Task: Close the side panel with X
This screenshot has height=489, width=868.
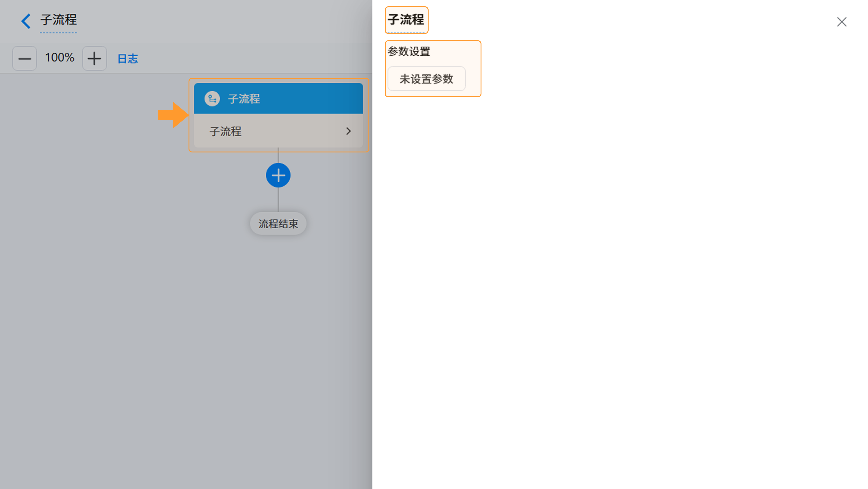Action: coord(842,22)
